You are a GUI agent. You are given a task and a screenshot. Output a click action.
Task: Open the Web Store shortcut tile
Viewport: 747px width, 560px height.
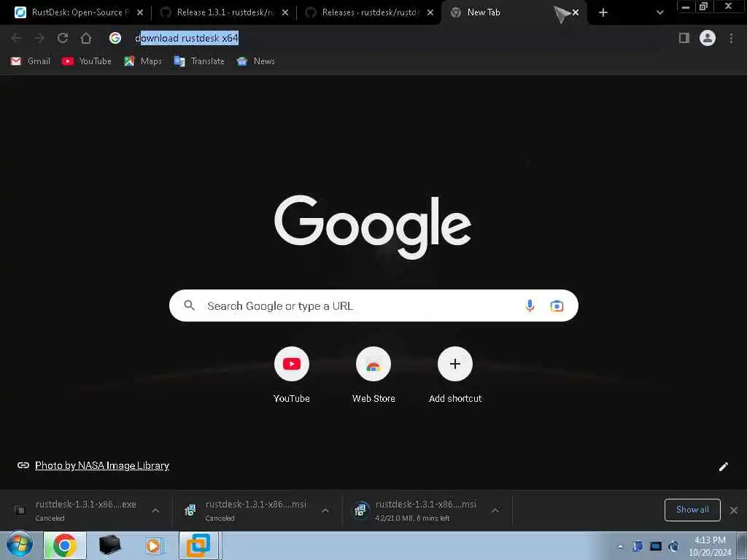(x=373, y=375)
